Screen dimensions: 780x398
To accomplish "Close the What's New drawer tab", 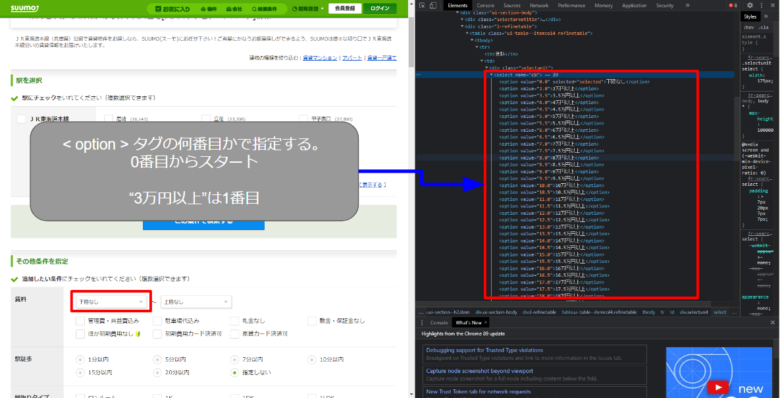I will click(x=486, y=322).
